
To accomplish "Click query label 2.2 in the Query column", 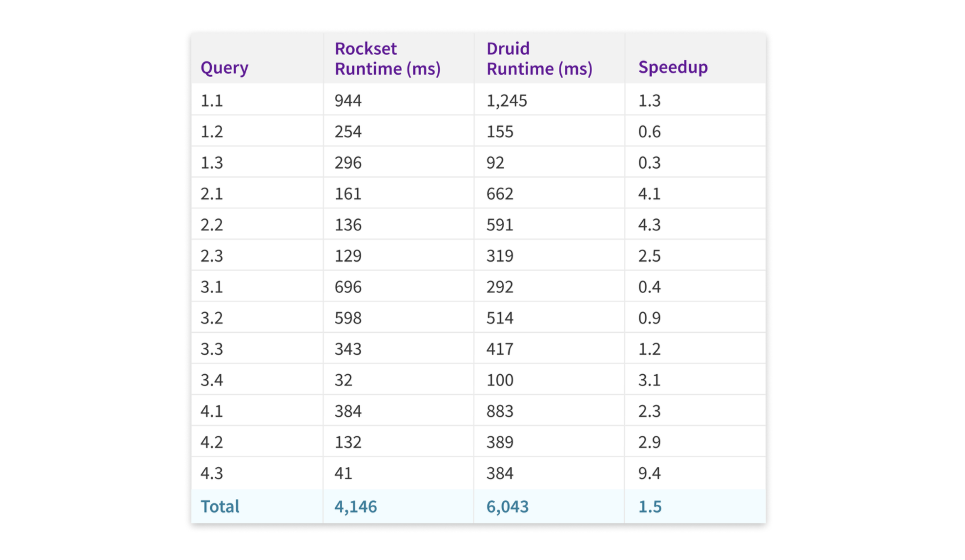I will (212, 225).
